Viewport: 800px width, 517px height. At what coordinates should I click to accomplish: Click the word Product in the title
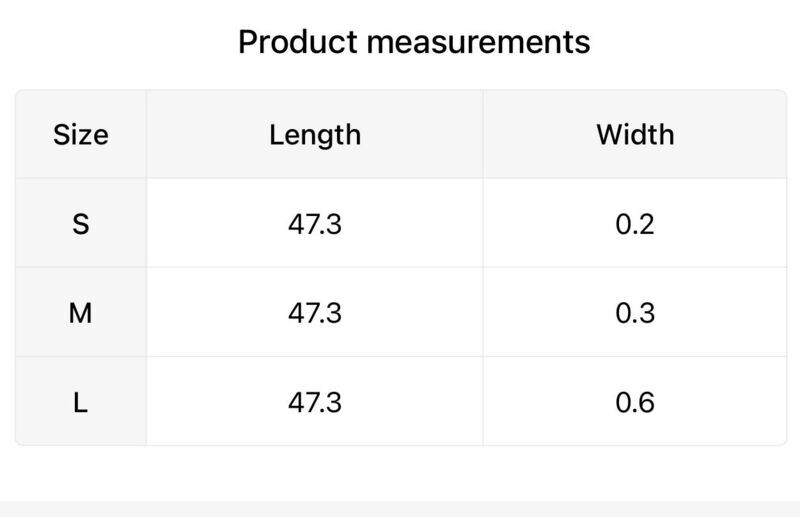click(x=298, y=42)
